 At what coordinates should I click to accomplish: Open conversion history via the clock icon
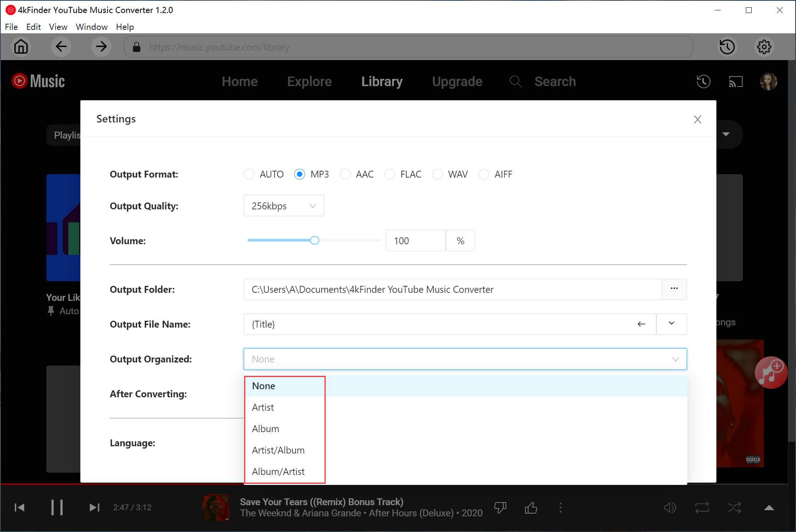pos(727,47)
